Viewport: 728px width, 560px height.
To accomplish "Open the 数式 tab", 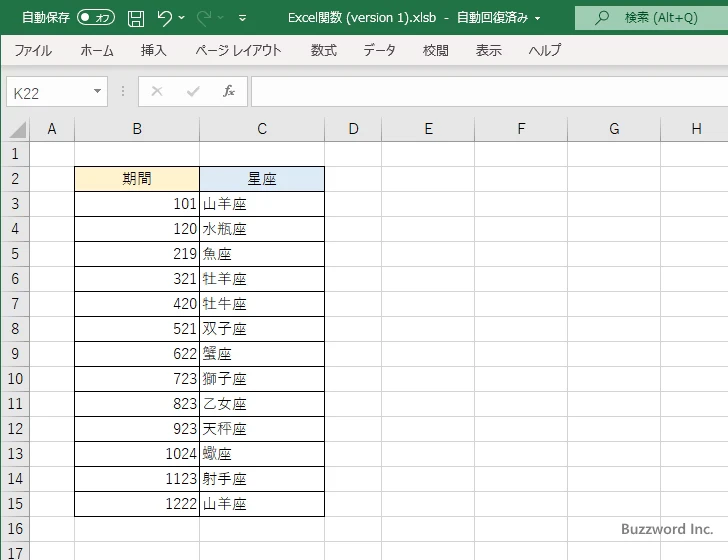I will point(324,50).
